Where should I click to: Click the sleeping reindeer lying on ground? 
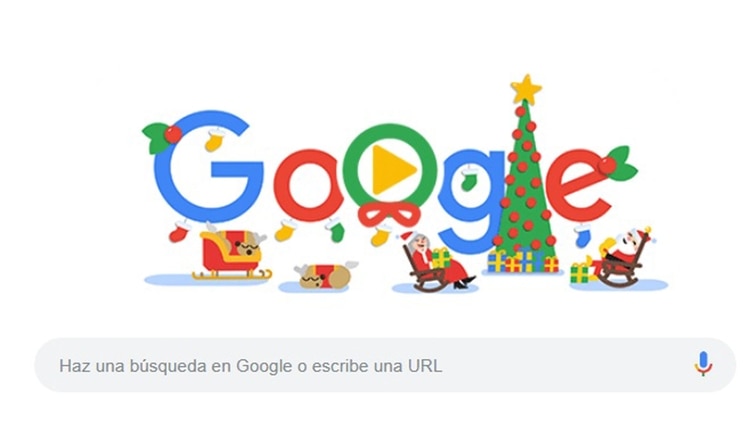coord(325,276)
